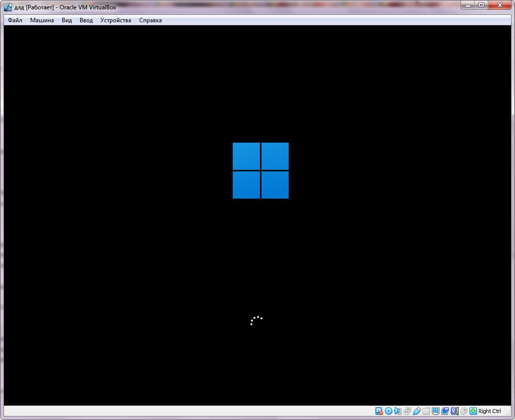Click the VirtualBox icon in title bar
The width and height of the screenshot is (515, 420).
click(7, 7)
